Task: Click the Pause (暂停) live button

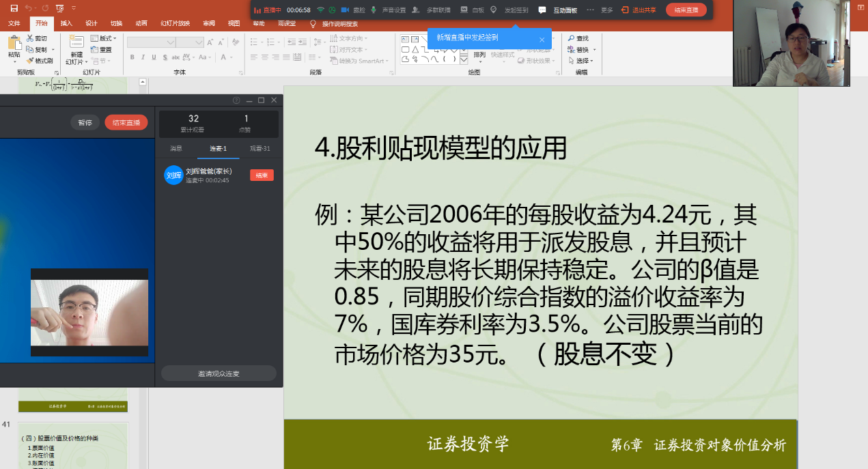Action: pyautogui.click(x=85, y=123)
